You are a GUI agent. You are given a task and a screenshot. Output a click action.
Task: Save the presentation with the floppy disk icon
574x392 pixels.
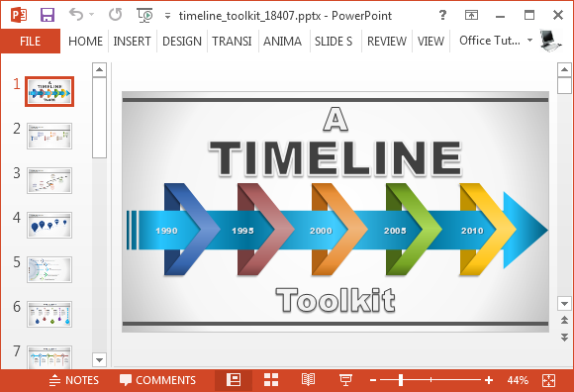(48, 16)
